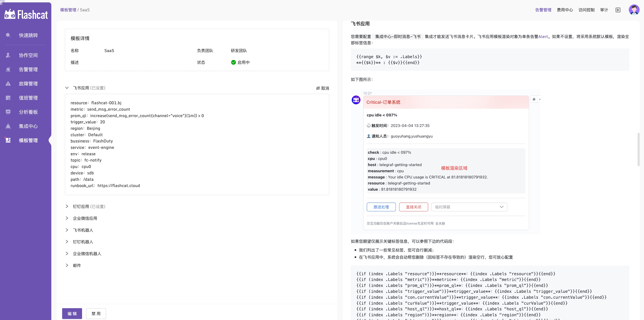Open 值班管理 sidebar icon
The width and height of the screenshot is (644, 320).
tap(8, 98)
